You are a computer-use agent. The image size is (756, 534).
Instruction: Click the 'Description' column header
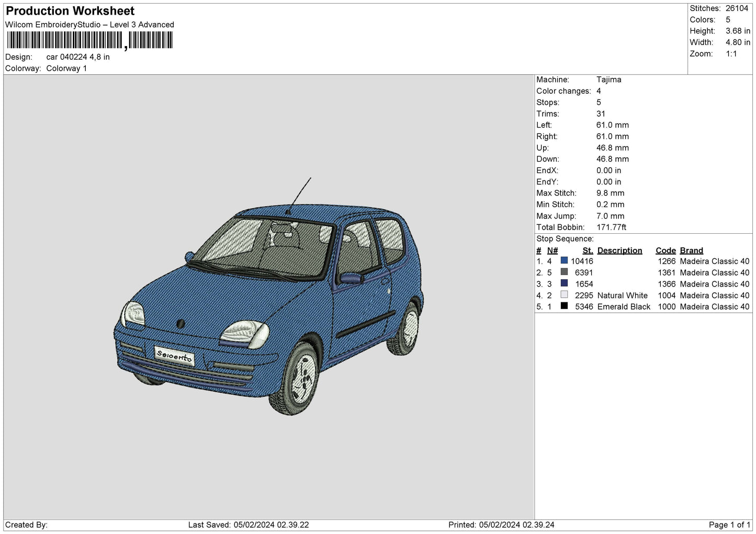click(619, 251)
